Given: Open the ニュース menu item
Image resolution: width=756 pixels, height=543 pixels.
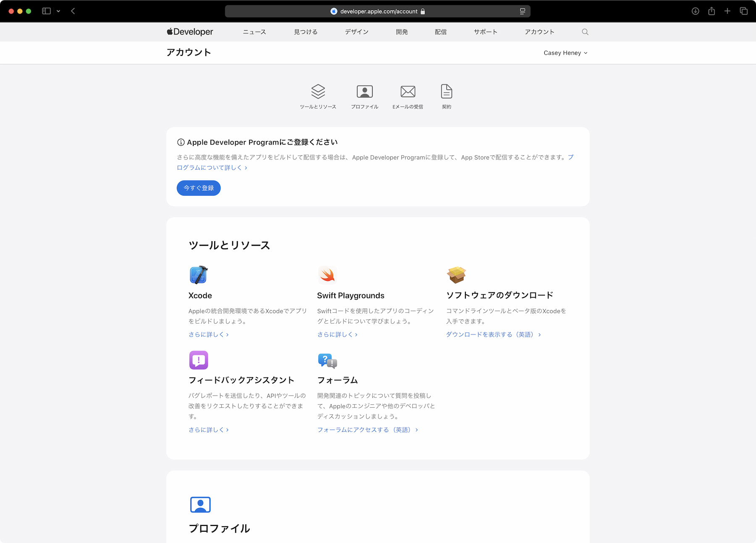Looking at the screenshot, I should coord(254,32).
